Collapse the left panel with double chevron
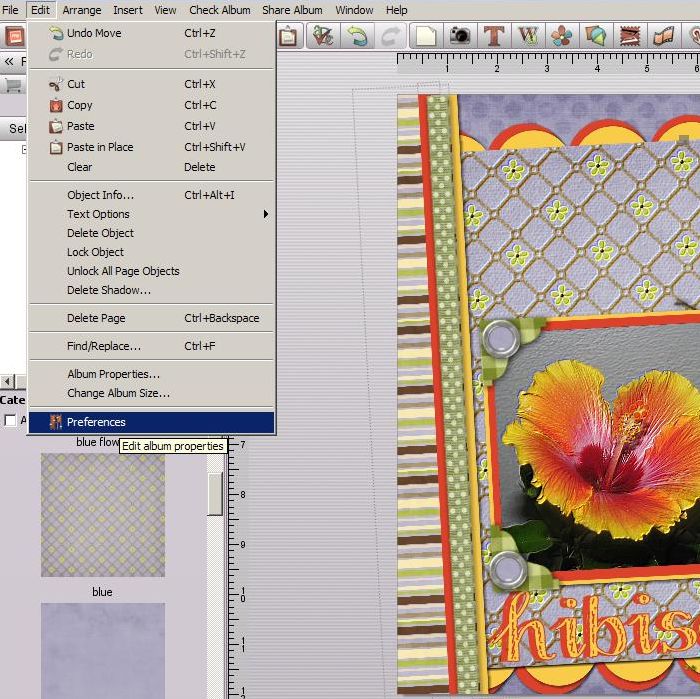700x699 pixels. (x=9, y=61)
